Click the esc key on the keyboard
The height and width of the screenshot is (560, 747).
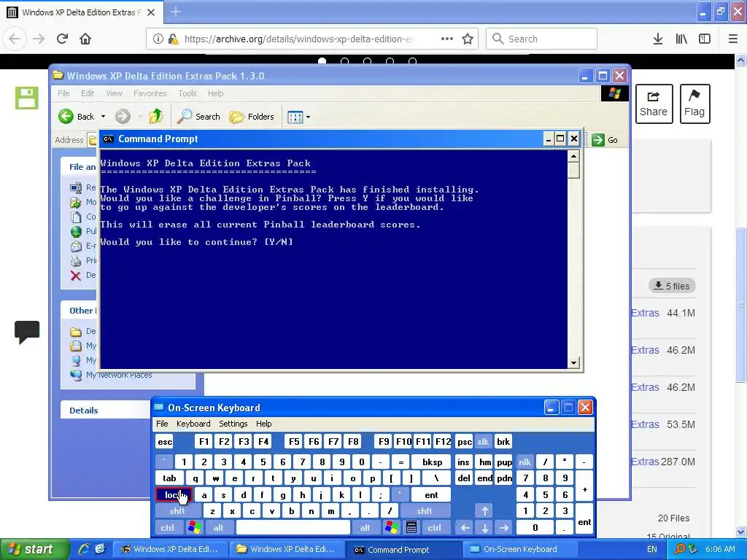tap(165, 442)
